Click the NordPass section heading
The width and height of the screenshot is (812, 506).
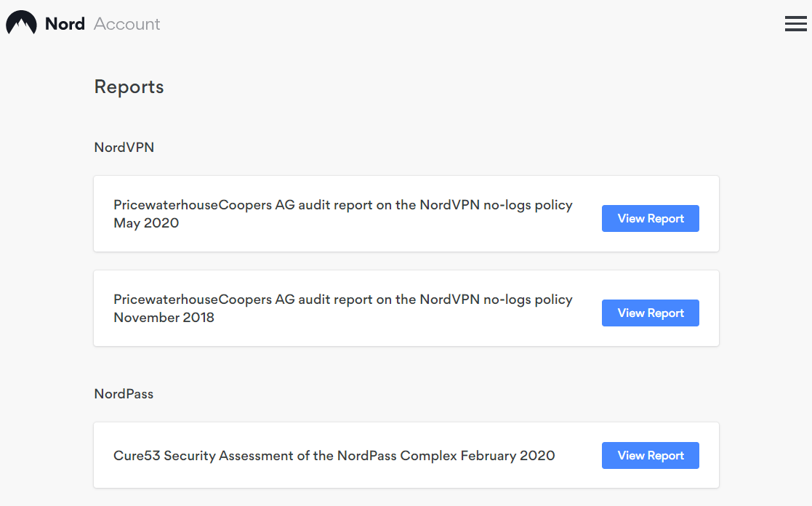coord(124,394)
